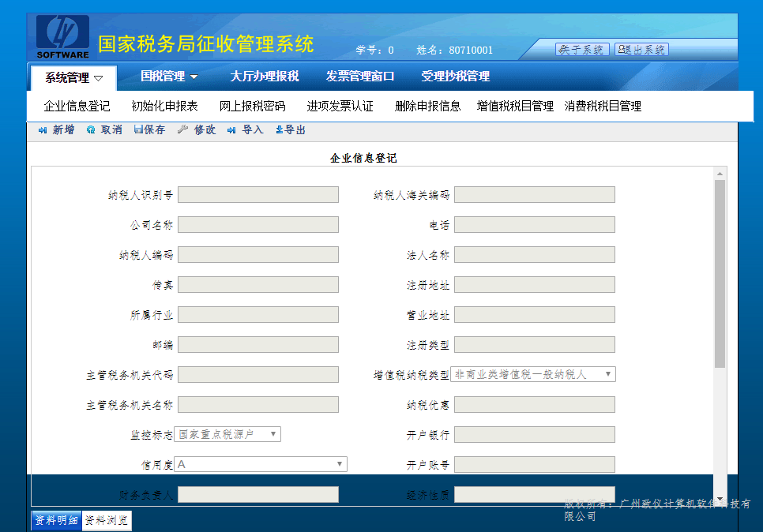763x532 pixels.
Task: Click the 保存 (Save) toolbar icon
Action: (x=138, y=130)
